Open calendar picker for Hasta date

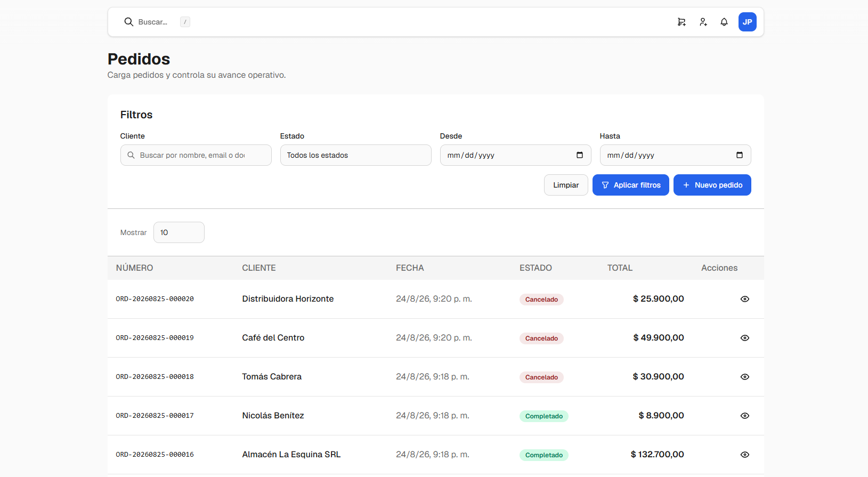tap(740, 155)
